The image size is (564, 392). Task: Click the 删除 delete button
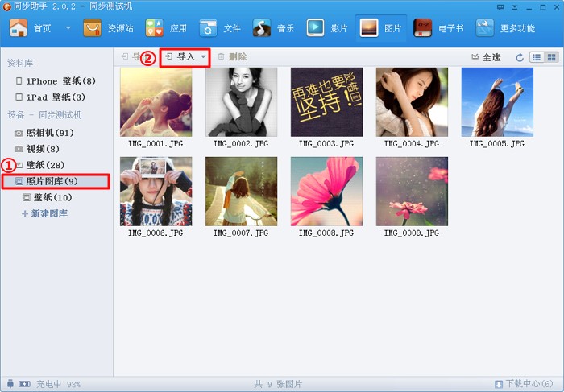(232, 57)
